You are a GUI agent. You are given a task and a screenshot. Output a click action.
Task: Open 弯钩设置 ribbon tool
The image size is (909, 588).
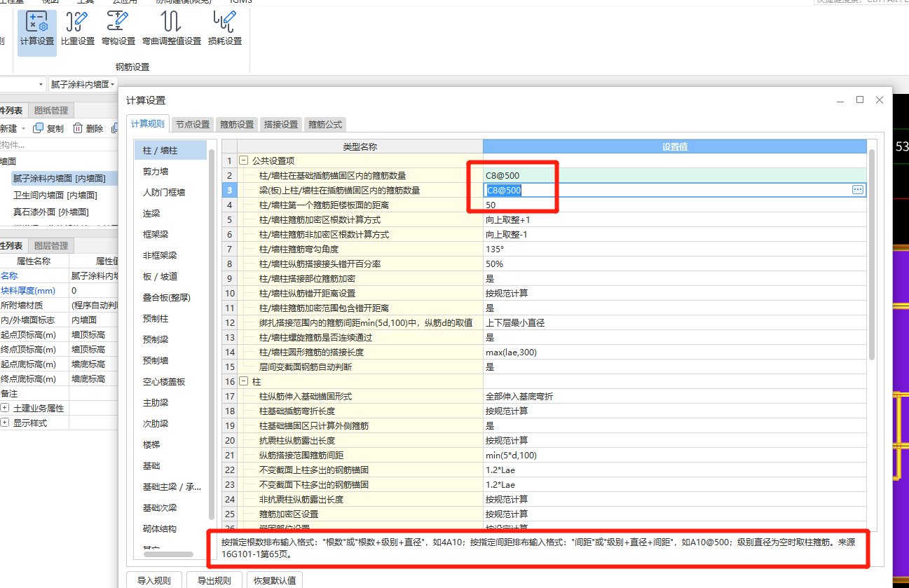tap(118, 29)
